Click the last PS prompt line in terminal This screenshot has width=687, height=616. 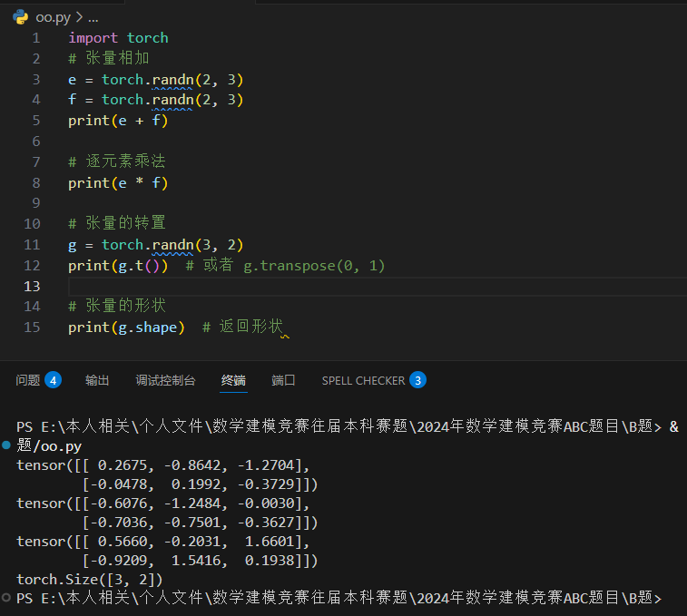(x=339, y=598)
